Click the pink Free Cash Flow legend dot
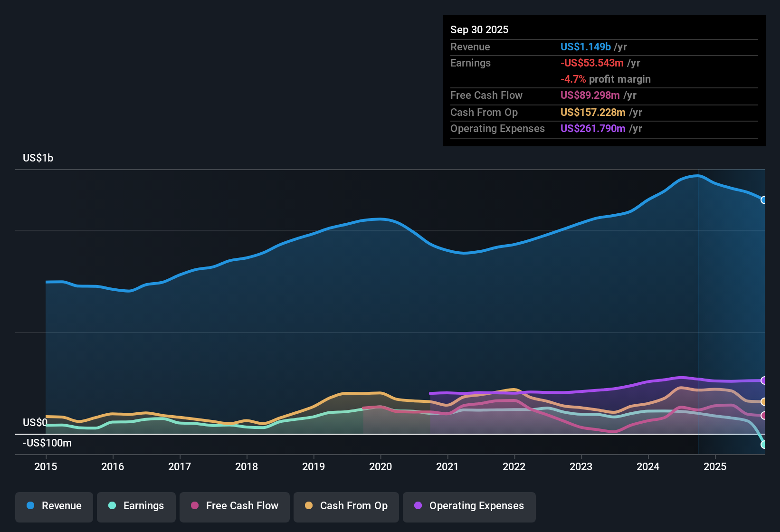The width and height of the screenshot is (780, 532). pyautogui.click(x=194, y=506)
